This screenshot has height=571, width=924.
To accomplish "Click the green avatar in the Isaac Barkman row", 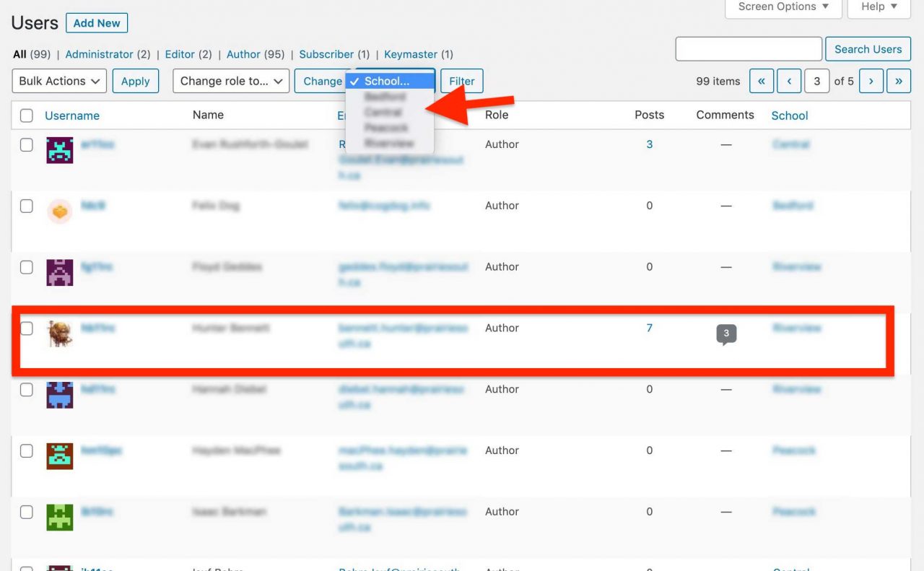I will (60, 518).
